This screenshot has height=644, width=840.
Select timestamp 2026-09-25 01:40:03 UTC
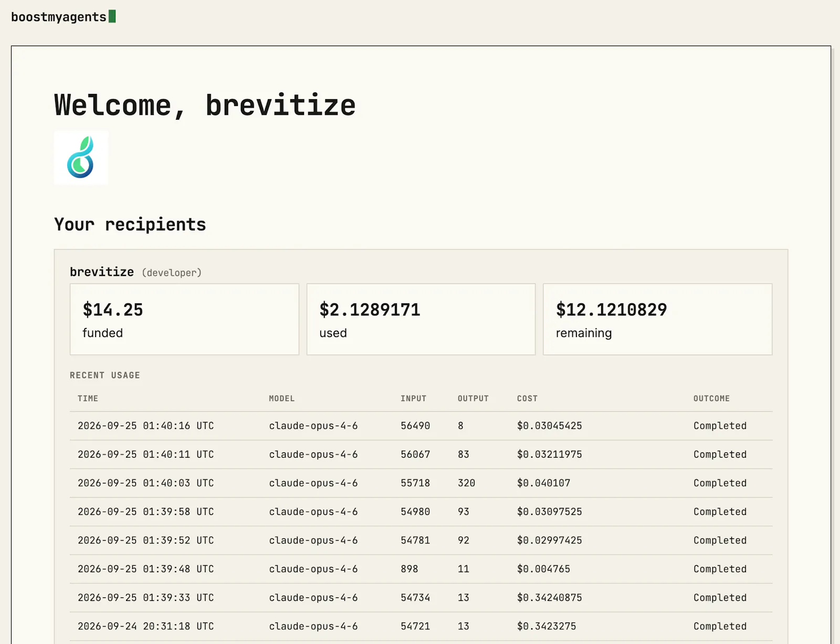[x=146, y=483]
